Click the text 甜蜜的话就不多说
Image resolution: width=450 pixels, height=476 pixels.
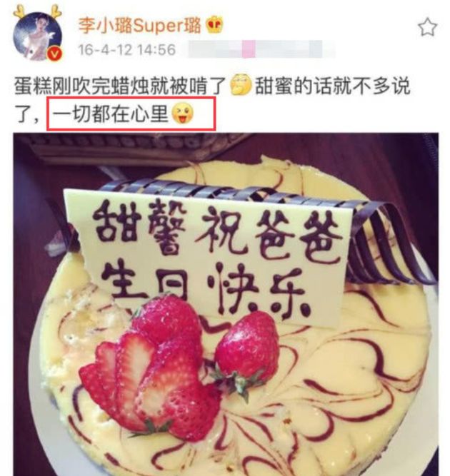(x=333, y=86)
